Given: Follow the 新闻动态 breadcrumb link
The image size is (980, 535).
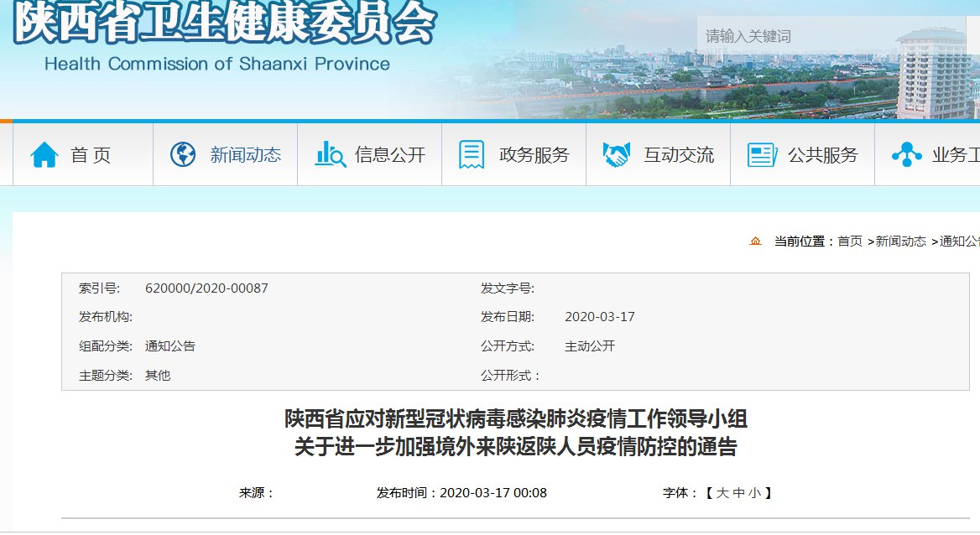Looking at the screenshot, I should (x=900, y=242).
